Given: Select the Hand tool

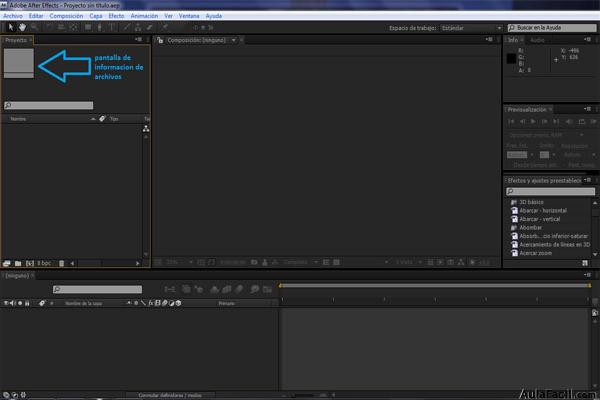Looking at the screenshot, I should tap(22, 27).
